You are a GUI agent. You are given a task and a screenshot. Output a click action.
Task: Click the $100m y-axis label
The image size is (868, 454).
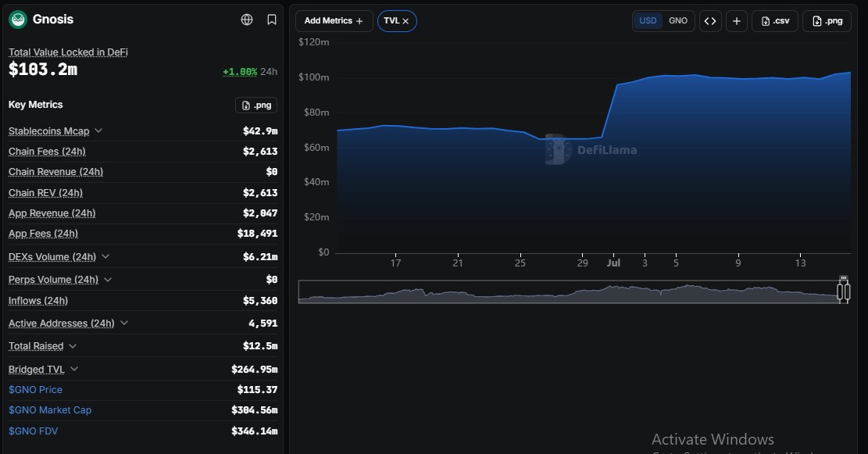[x=314, y=77]
